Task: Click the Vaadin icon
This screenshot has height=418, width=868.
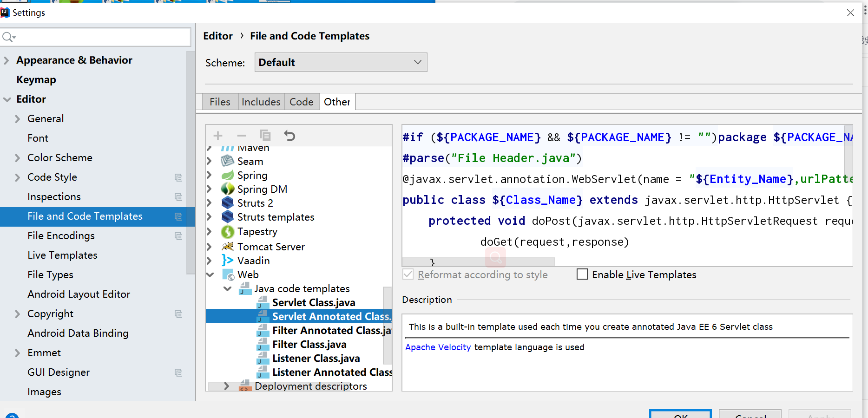Action: 227,261
